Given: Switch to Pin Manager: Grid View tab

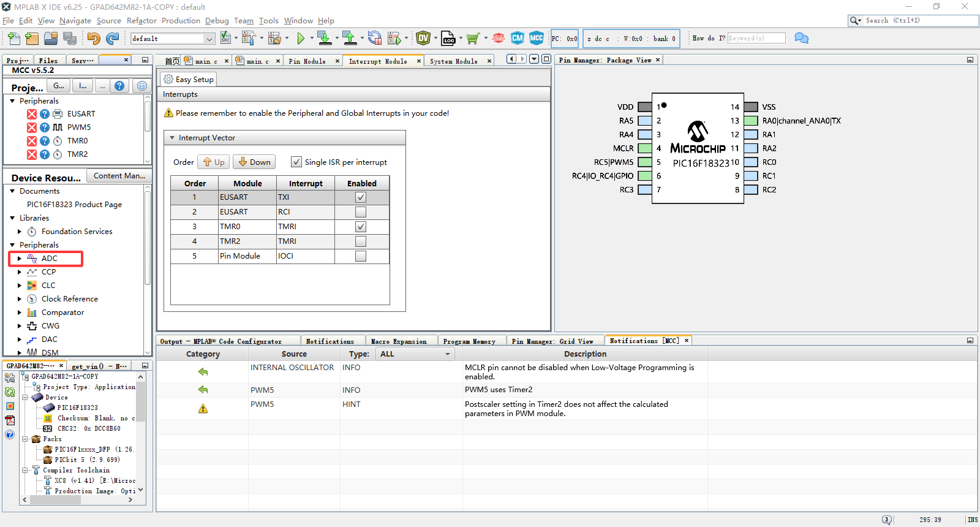Looking at the screenshot, I should [x=552, y=341].
